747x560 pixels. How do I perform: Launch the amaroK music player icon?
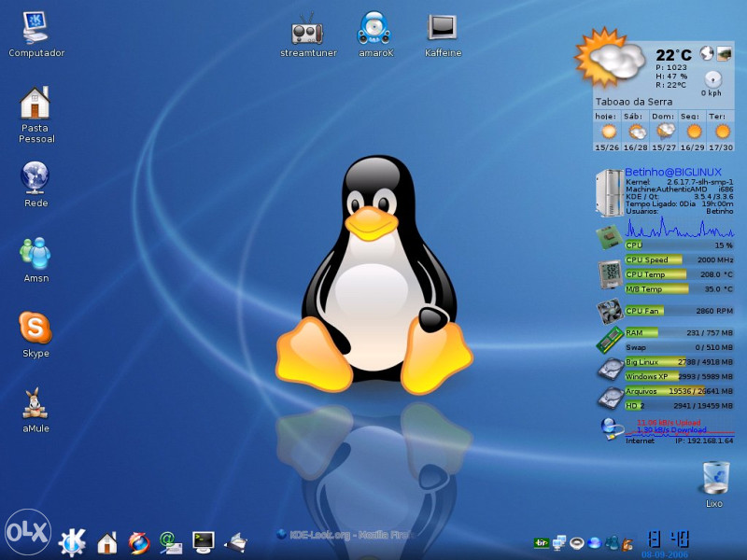(x=375, y=35)
